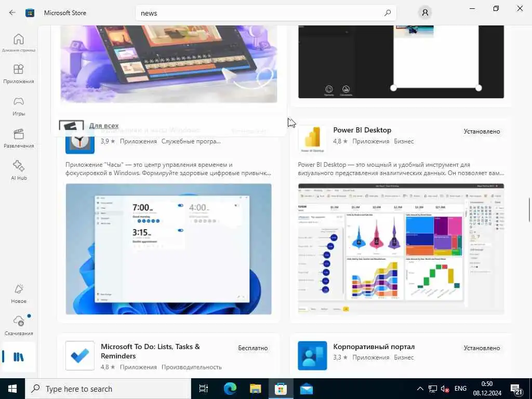
Task: Switch the ENG input language indicator
Action: point(460,389)
